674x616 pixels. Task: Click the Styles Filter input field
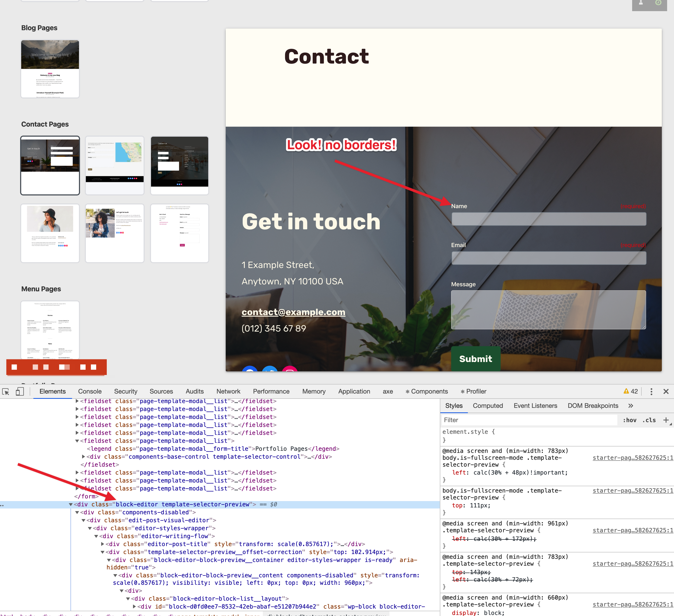(x=528, y=420)
